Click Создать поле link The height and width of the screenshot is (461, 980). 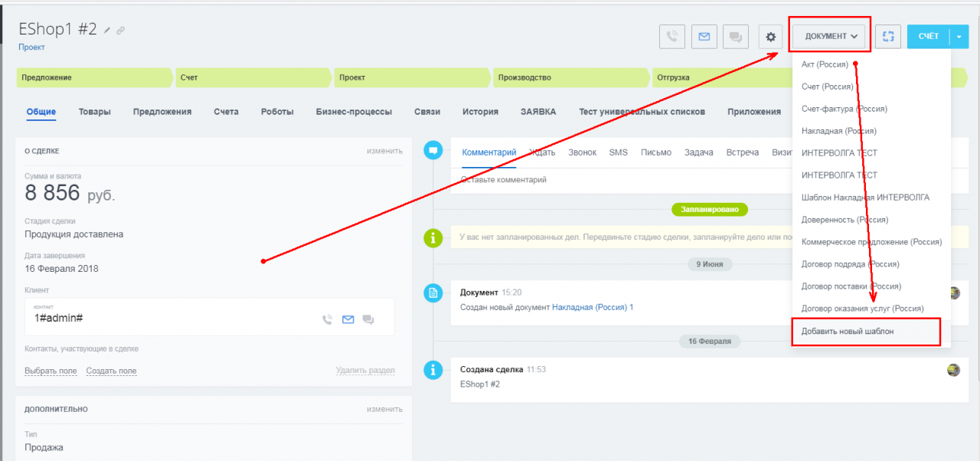[x=111, y=371]
